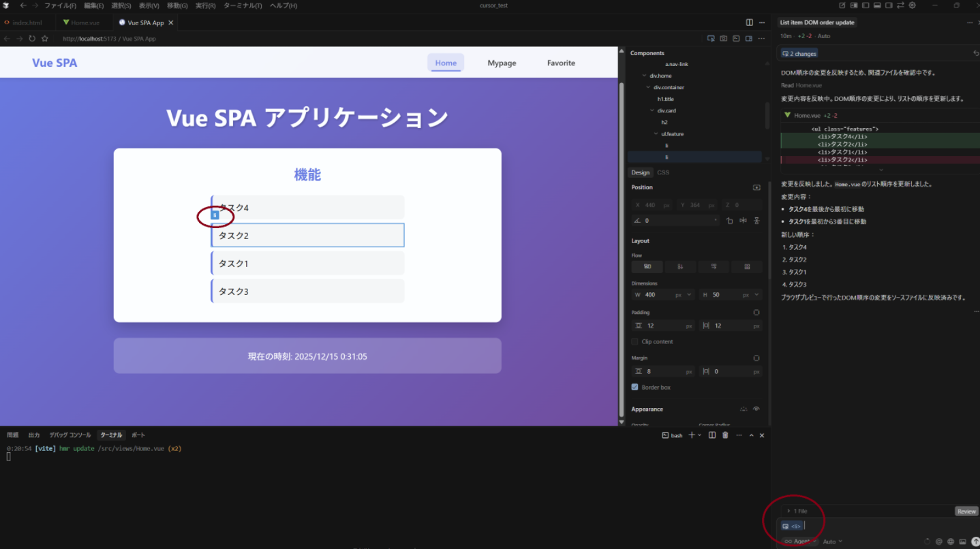Select the vertical column flow option
The image size is (980, 549).
(680, 267)
